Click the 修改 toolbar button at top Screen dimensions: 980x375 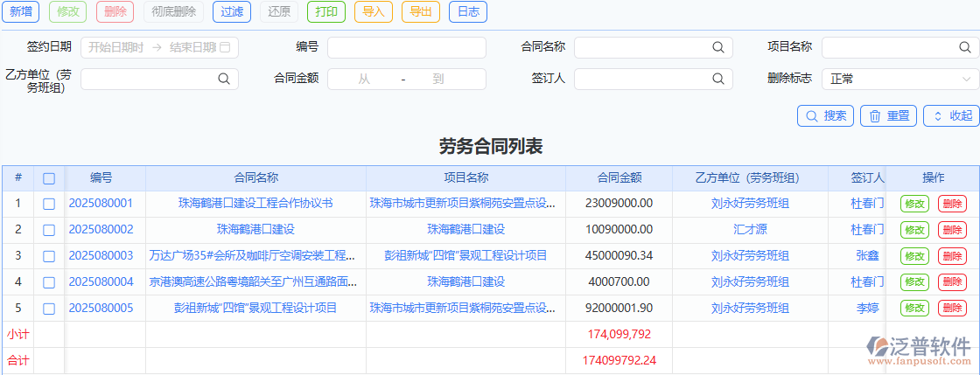point(67,12)
